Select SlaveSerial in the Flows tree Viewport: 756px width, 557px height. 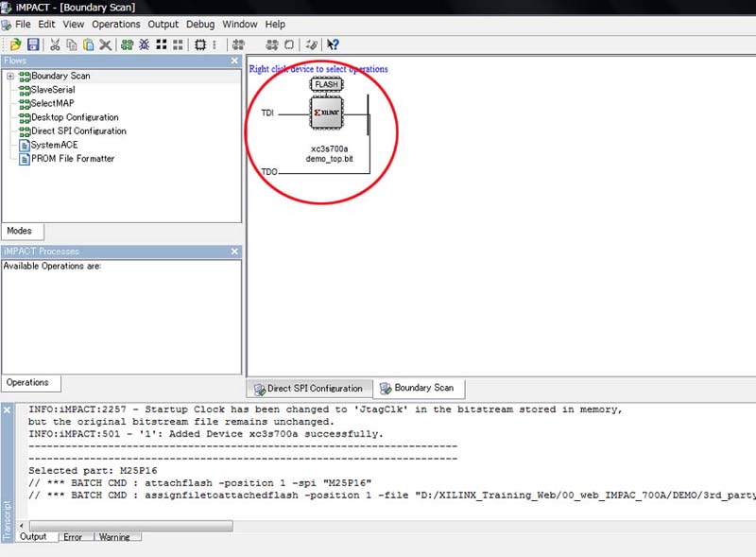(53, 90)
